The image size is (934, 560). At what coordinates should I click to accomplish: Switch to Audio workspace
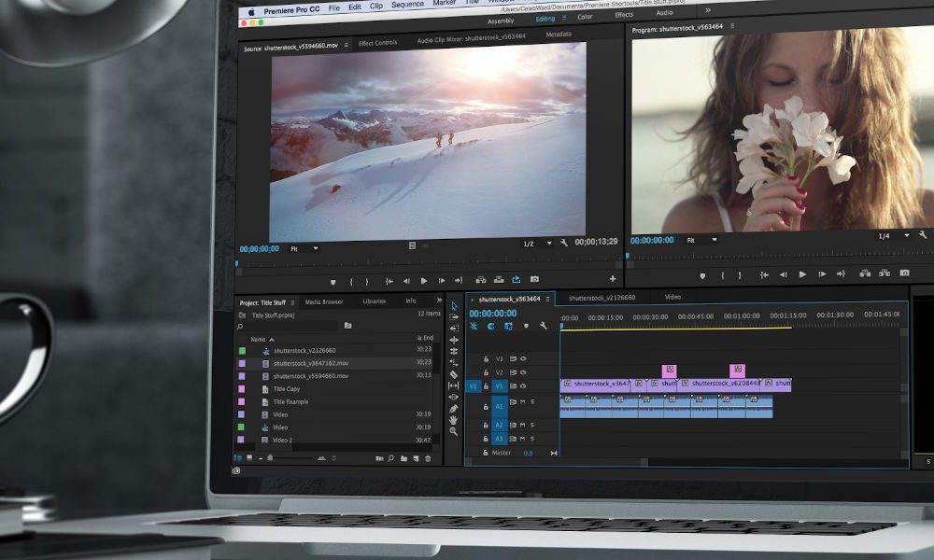point(664,12)
